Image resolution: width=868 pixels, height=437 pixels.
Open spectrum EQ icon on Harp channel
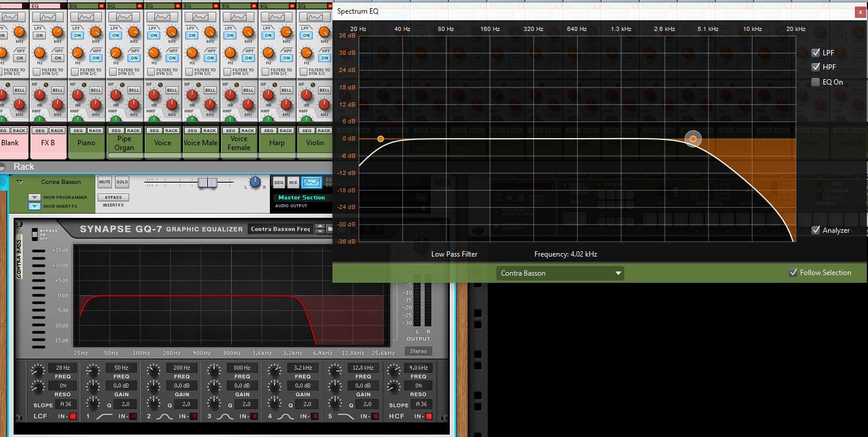click(277, 17)
